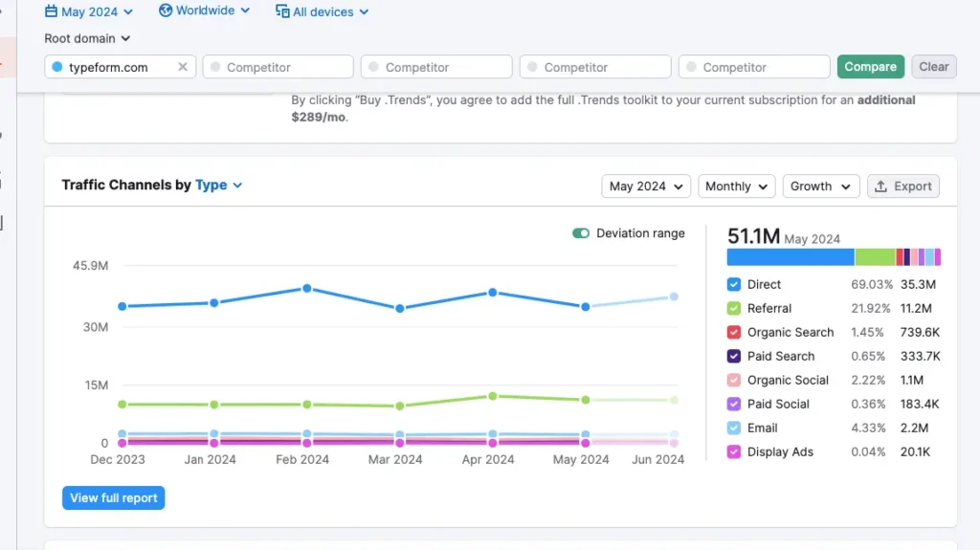Click the second Competitor input field
This screenshot has height=550, width=980.
tap(436, 67)
